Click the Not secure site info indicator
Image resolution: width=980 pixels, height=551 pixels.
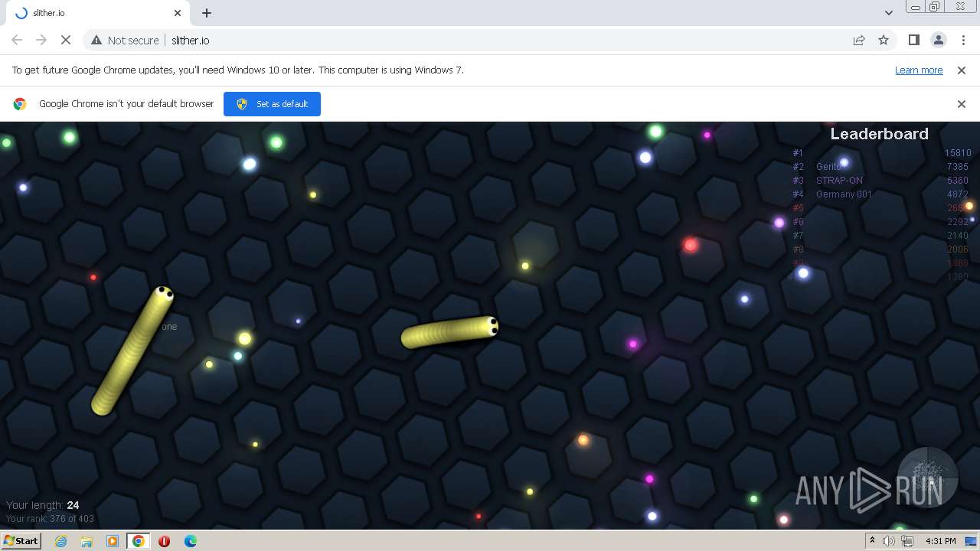click(x=125, y=40)
